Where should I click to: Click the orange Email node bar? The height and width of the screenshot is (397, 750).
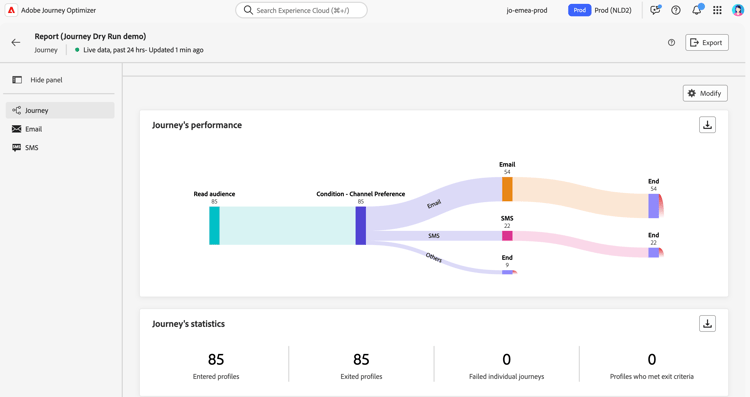click(x=507, y=189)
